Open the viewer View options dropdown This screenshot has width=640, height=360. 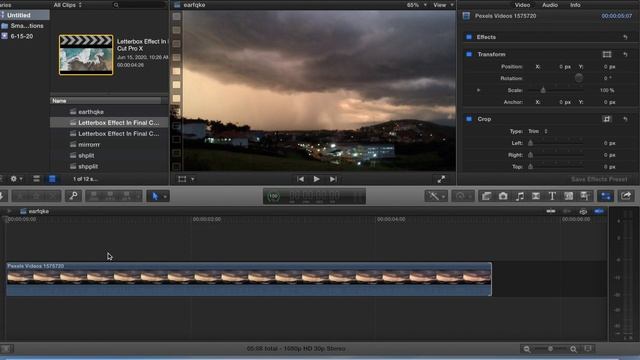coord(443,5)
